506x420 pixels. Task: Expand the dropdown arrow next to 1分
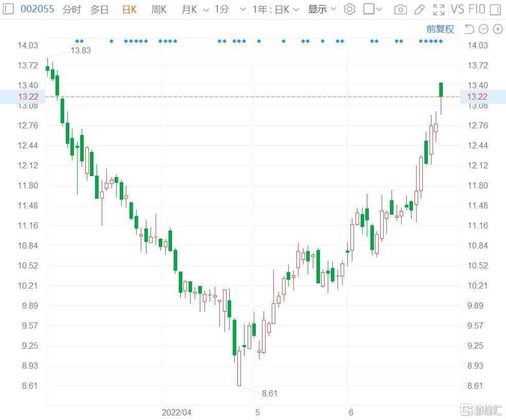[x=243, y=10]
